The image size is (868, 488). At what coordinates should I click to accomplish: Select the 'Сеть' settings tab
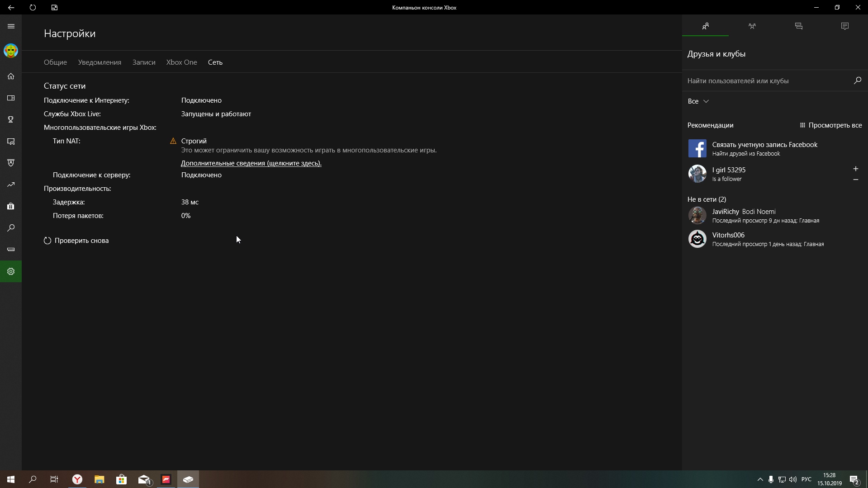[x=215, y=62]
